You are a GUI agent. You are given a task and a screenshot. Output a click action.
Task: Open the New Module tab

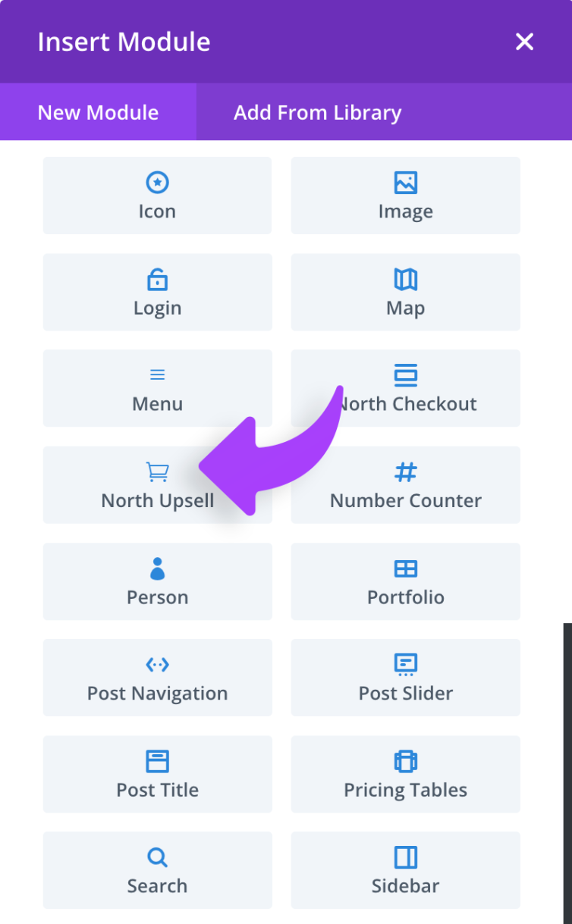tap(97, 112)
